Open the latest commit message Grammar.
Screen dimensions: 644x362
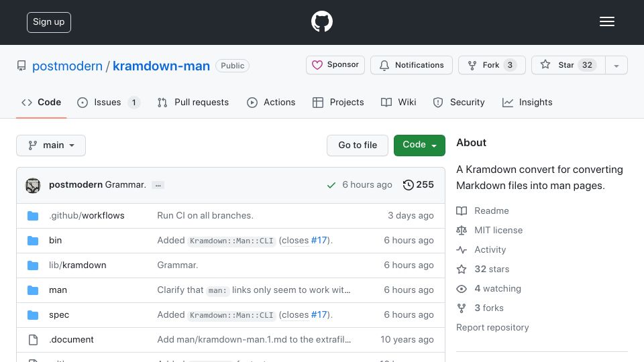(x=125, y=185)
